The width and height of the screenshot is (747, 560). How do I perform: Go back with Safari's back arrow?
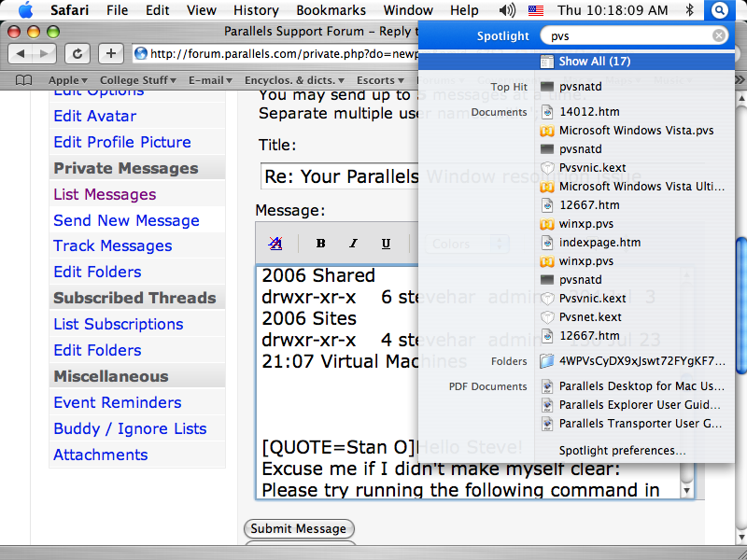pos(20,54)
